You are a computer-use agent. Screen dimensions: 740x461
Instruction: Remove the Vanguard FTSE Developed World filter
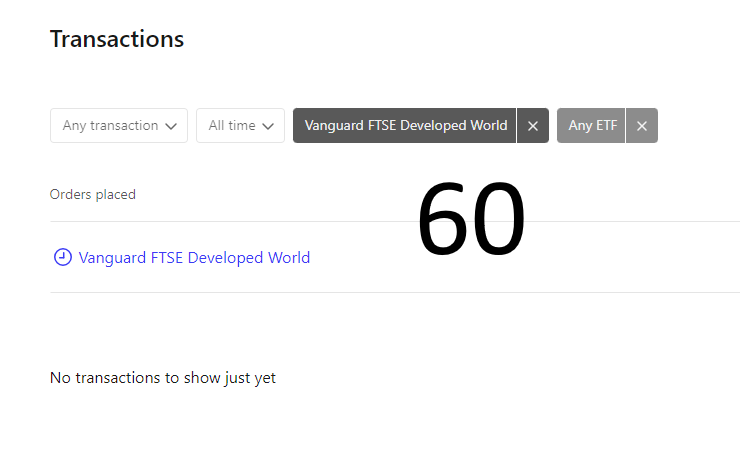[x=533, y=126]
